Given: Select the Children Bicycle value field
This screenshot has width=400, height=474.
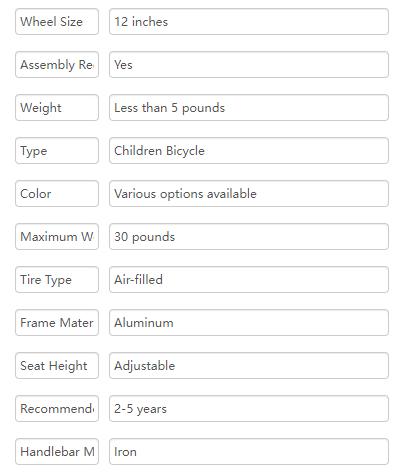Looking at the screenshot, I should click(x=249, y=151).
